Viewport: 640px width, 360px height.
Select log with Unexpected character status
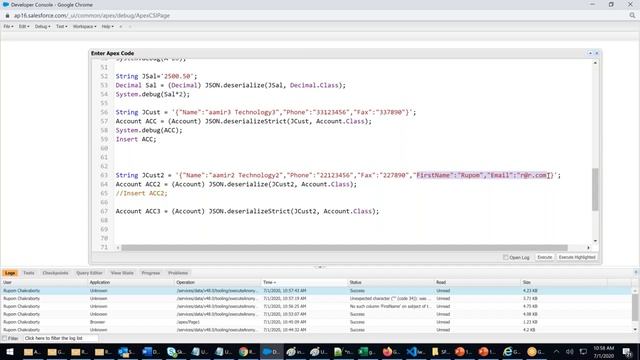click(x=316, y=299)
